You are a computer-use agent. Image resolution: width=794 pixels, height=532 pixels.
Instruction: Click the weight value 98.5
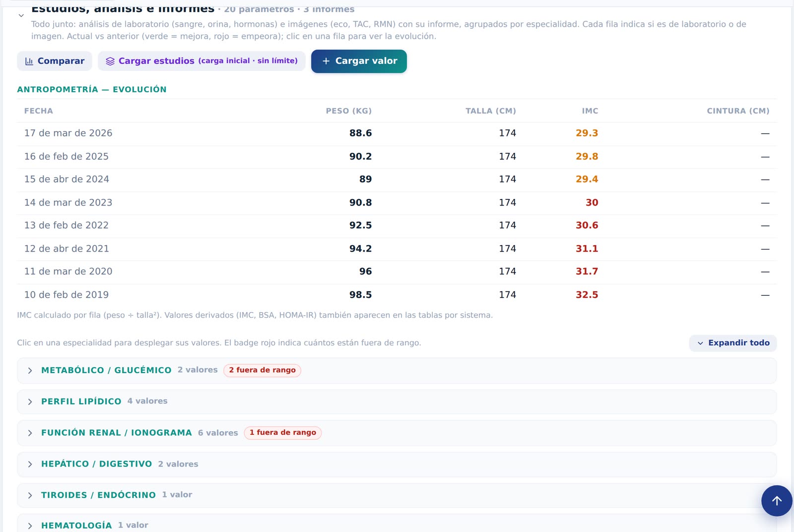coord(360,295)
